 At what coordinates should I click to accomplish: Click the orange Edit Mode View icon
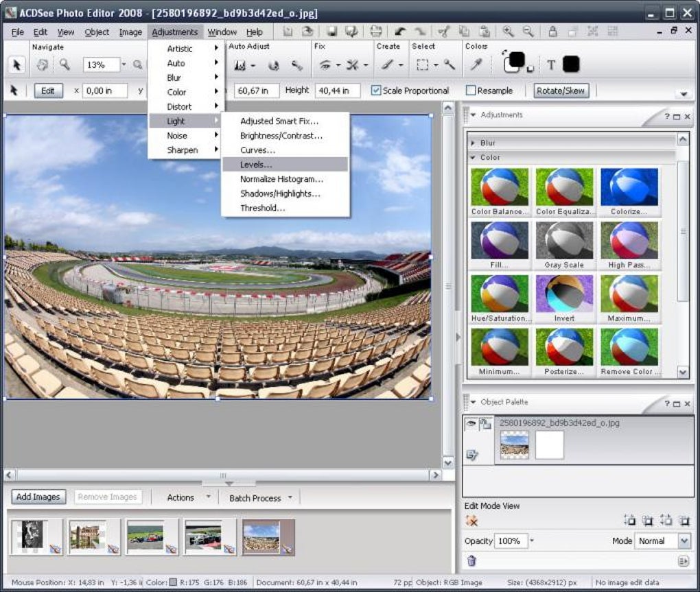click(x=471, y=521)
